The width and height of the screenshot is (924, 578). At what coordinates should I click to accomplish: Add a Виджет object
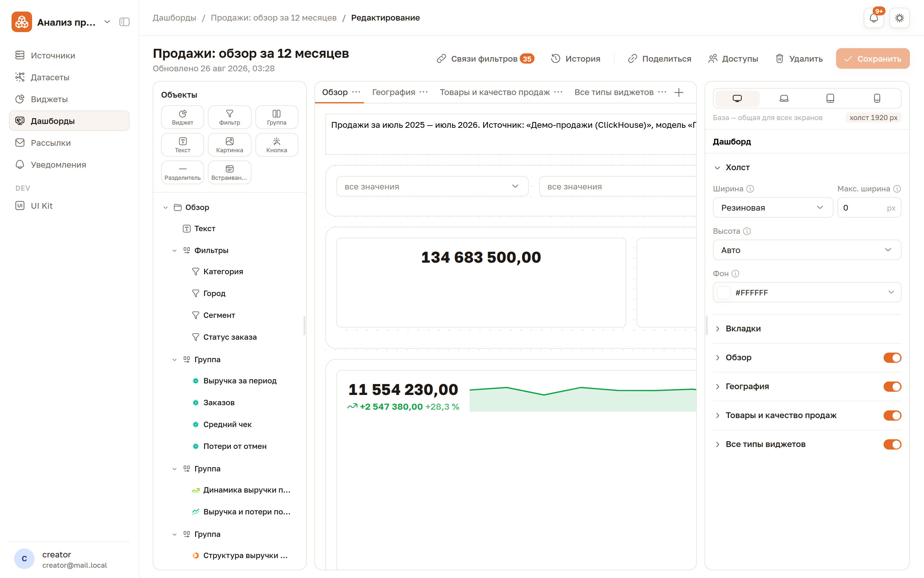coord(182,117)
